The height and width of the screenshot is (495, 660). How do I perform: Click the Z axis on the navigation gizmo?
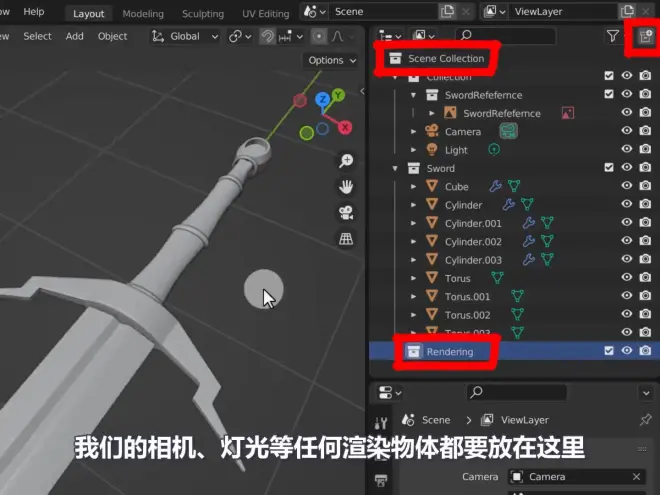coord(323,99)
